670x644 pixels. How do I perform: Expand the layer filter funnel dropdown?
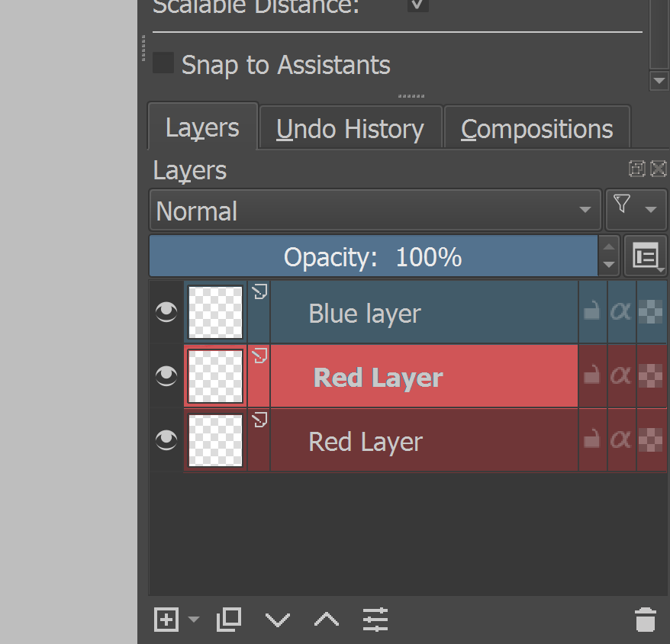tap(636, 209)
